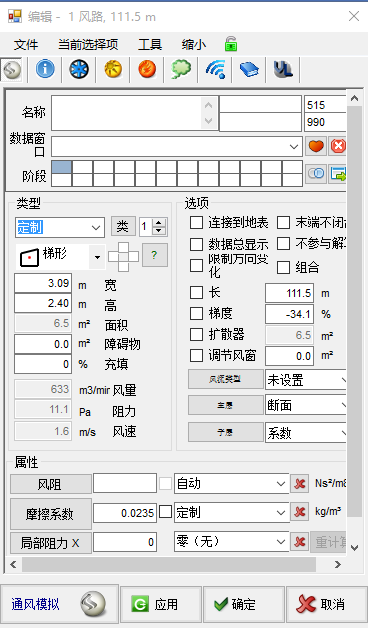Viewport: 368px width, 628px height.
Task: Click the 摩擦系数 button
Action: [x=50, y=514]
